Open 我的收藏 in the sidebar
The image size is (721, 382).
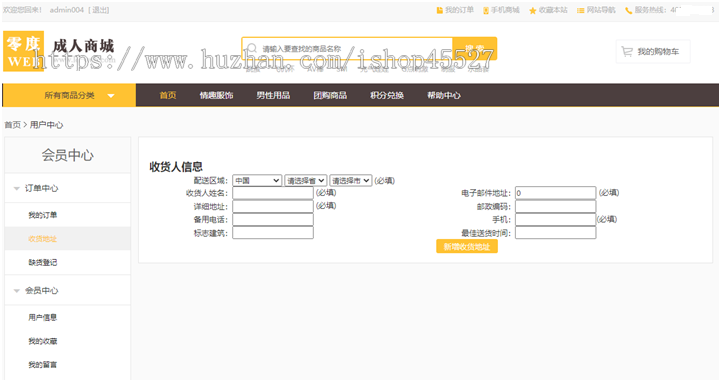tap(43, 341)
